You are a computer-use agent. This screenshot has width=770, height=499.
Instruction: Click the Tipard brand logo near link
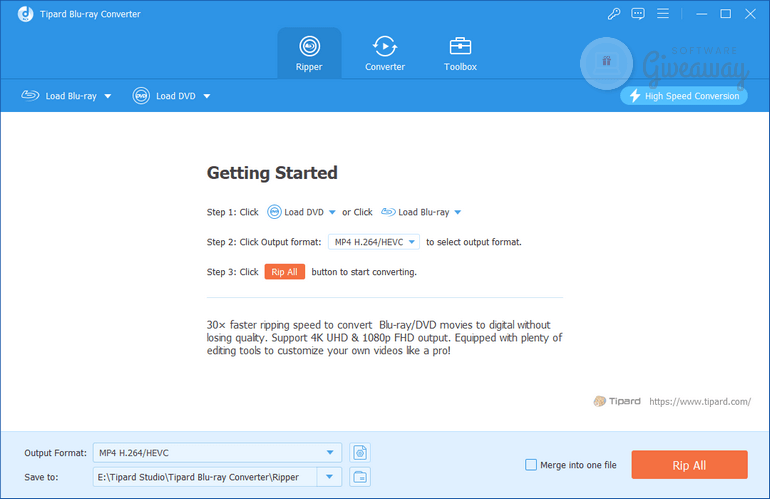(x=617, y=401)
